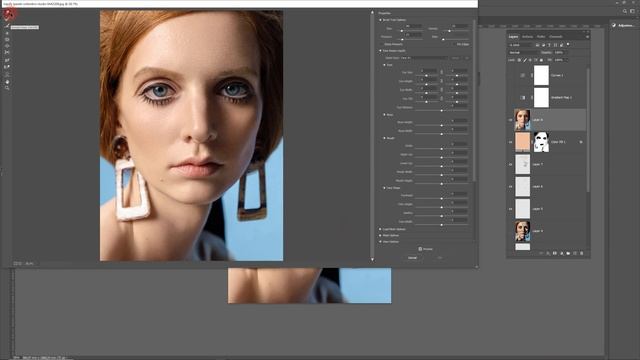The width and height of the screenshot is (640, 360).
Task: Click the face Reset button
Action: tap(455, 58)
